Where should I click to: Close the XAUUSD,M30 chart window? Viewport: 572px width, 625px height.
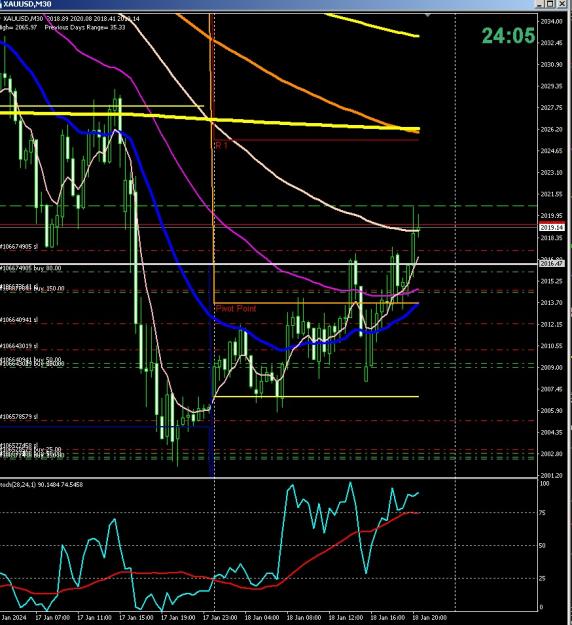point(561,4)
